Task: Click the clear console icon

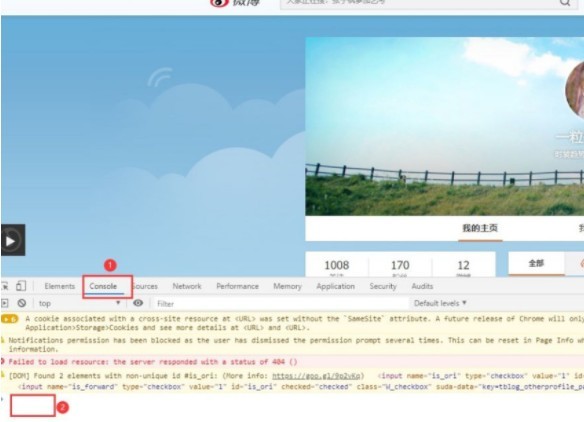Action: tap(22, 303)
